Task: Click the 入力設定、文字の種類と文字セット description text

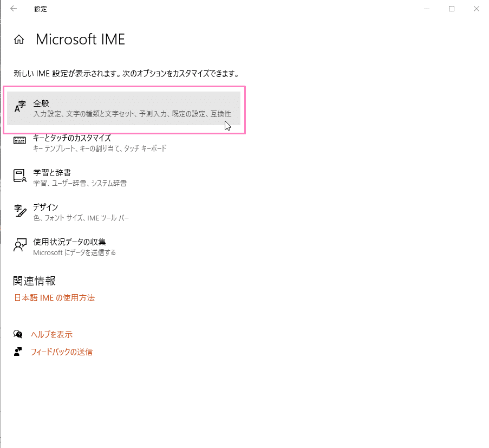Action: [x=132, y=114]
